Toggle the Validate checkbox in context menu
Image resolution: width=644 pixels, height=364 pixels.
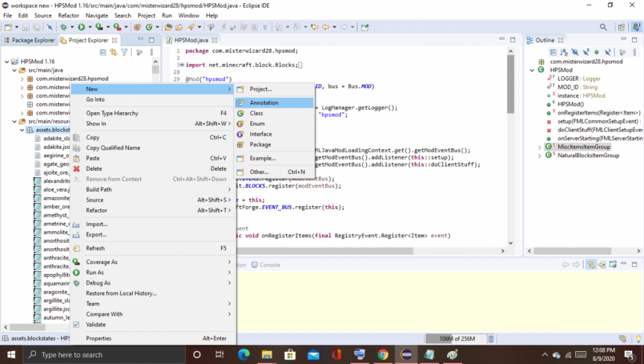coord(76,325)
